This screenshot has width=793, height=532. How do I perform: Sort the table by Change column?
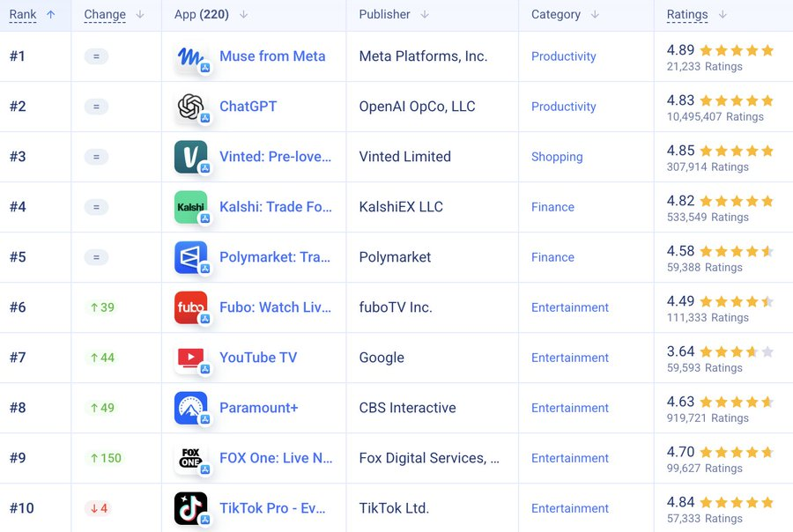105,15
